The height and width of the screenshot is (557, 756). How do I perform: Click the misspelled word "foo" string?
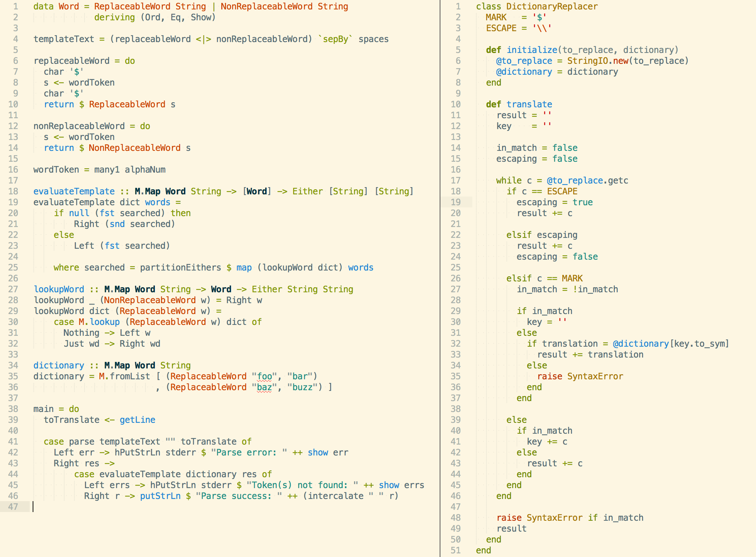coord(264,376)
